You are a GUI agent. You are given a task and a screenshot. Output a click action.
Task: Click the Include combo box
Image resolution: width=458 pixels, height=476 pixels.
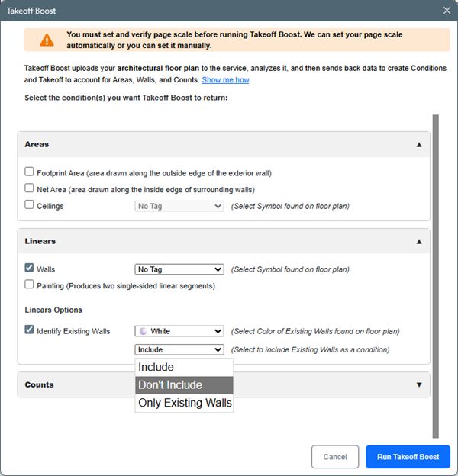click(179, 349)
